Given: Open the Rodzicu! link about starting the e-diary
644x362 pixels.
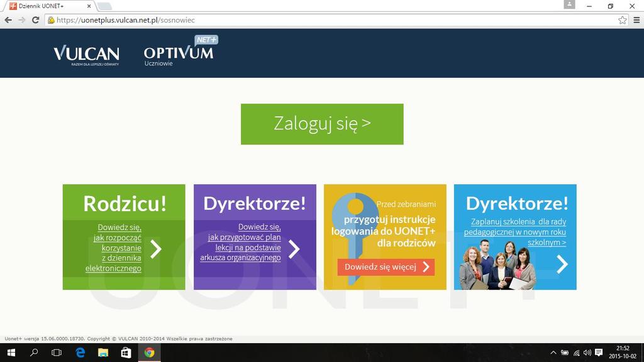Looking at the screenshot, I should click(114, 248).
